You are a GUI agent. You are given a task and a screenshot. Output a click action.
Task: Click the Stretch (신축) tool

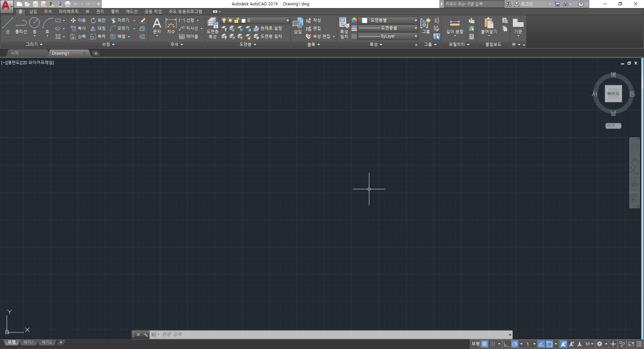pos(78,37)
